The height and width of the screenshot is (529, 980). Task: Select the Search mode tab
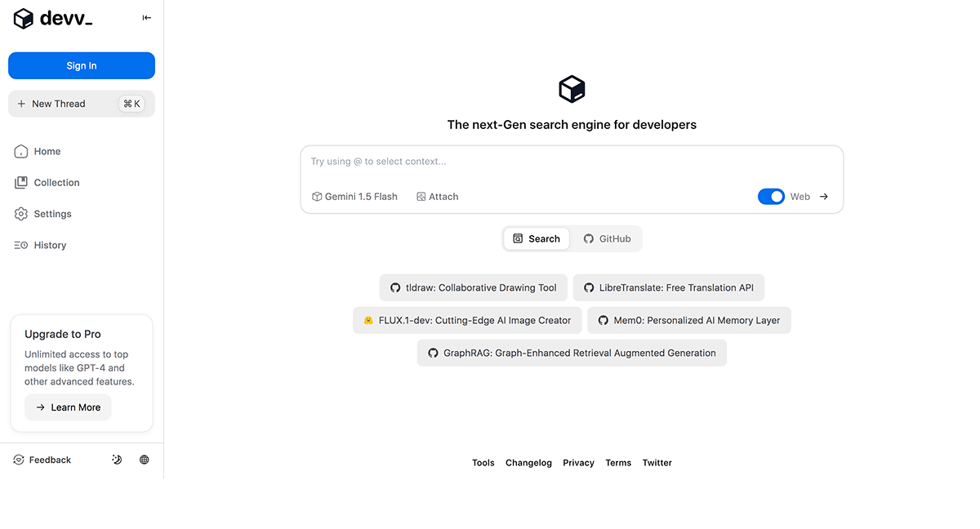click(x=537, y=238)
